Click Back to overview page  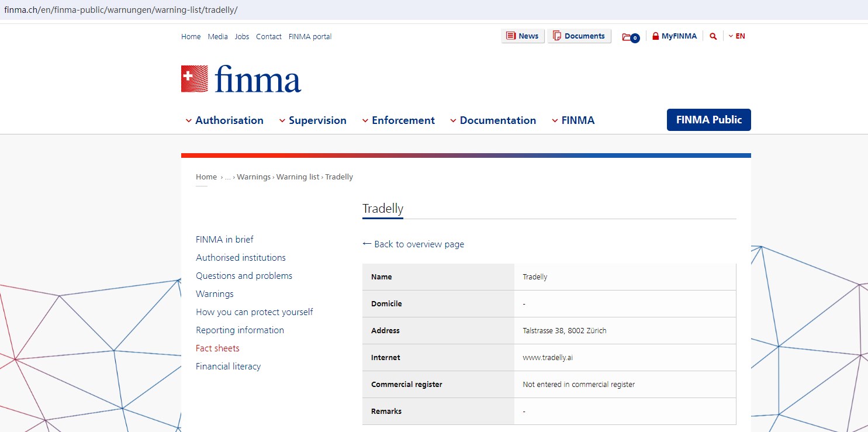tap(413, 244)
